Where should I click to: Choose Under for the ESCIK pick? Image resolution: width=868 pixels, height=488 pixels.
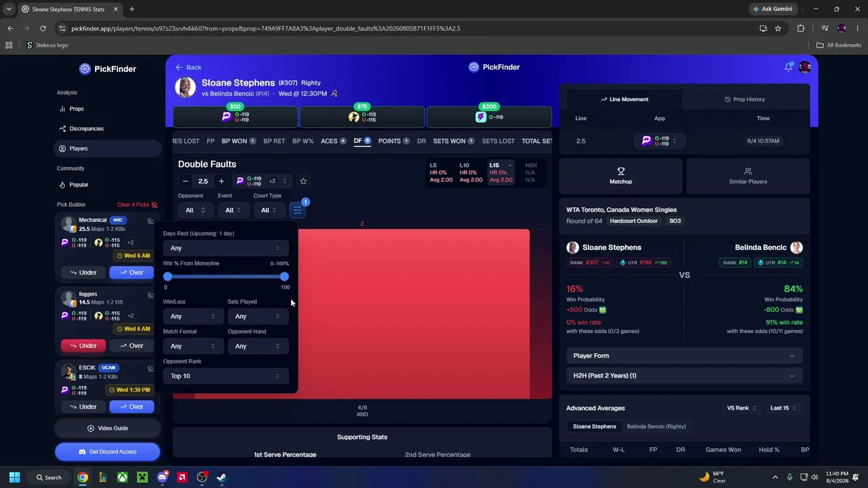[x=83, y=407]
